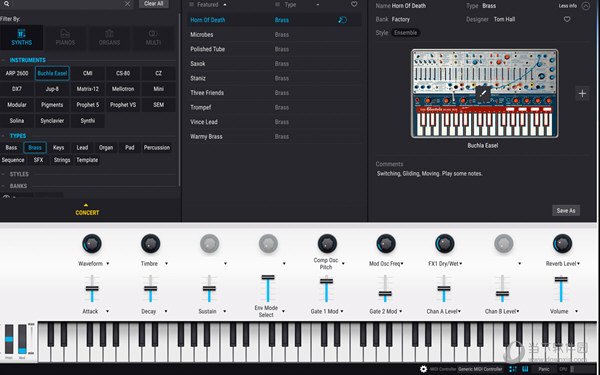Select the Microbes preset

coord(274,34)
